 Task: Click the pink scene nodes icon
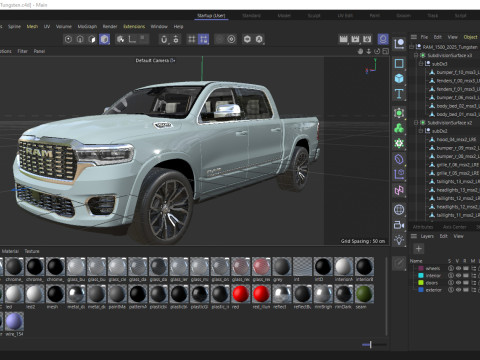coord(399,190)
